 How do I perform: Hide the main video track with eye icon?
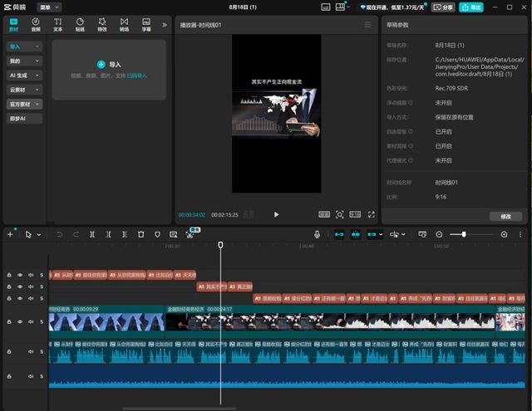coord(20,321)
